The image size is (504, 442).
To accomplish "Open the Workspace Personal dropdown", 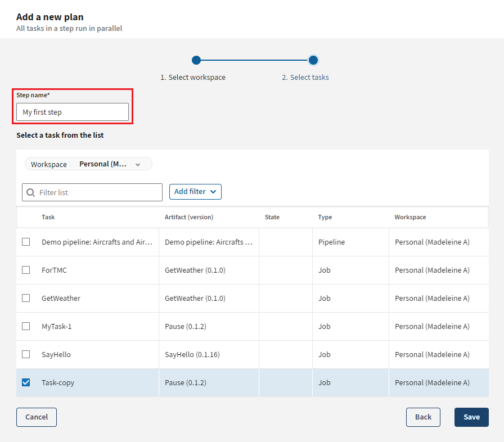I will [88, 164].
